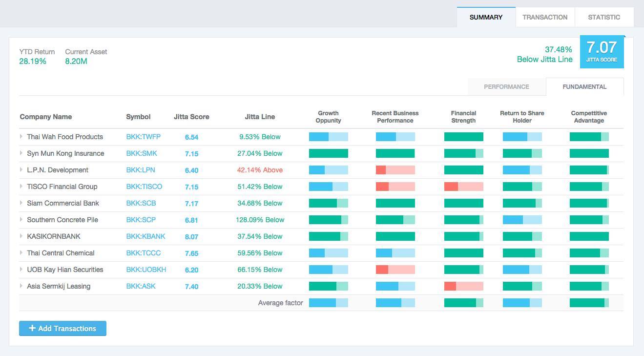Open the BKK:UOBKH symbol link
This screenshot has height=356, width=644.
[x=146, y=270]
